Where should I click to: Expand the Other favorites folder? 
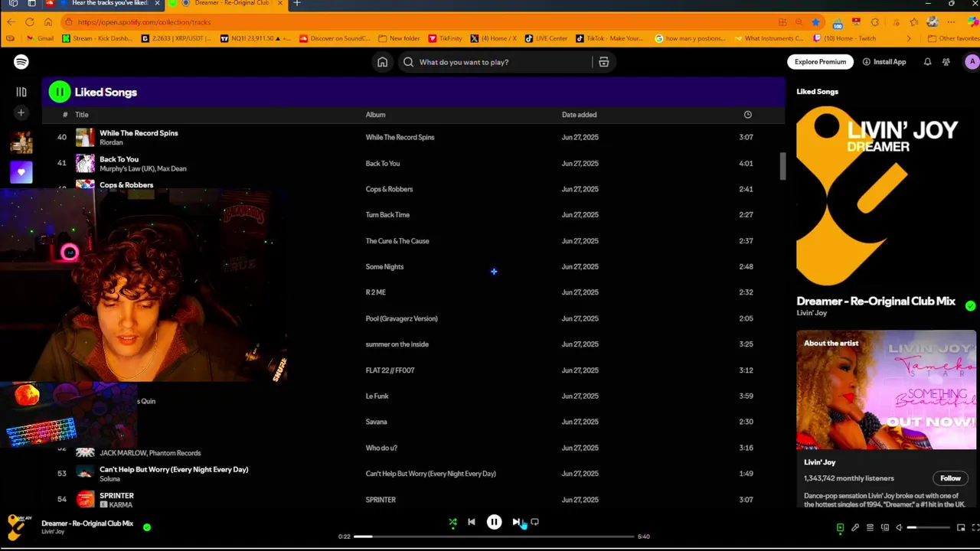pos(953,38)
